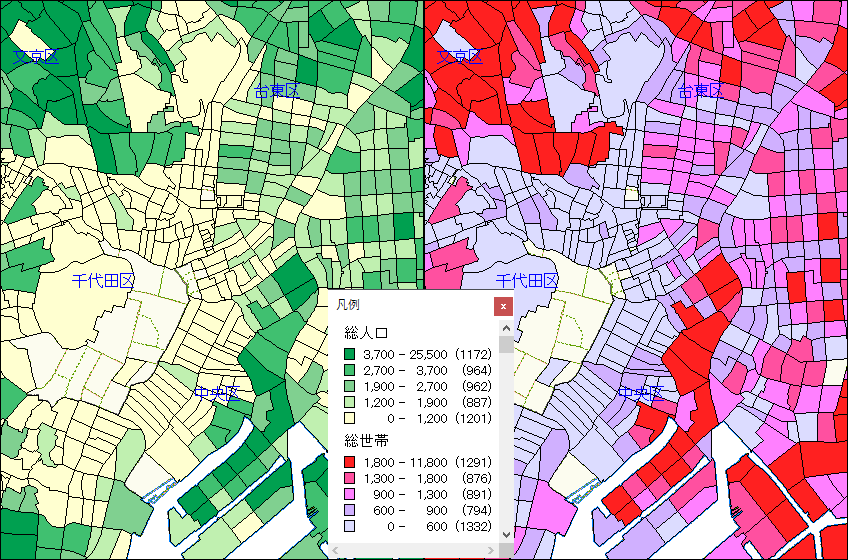848x560 pixels.
Task: Click the 台東区 label on the green map
Action: click(x=276, y=91)
